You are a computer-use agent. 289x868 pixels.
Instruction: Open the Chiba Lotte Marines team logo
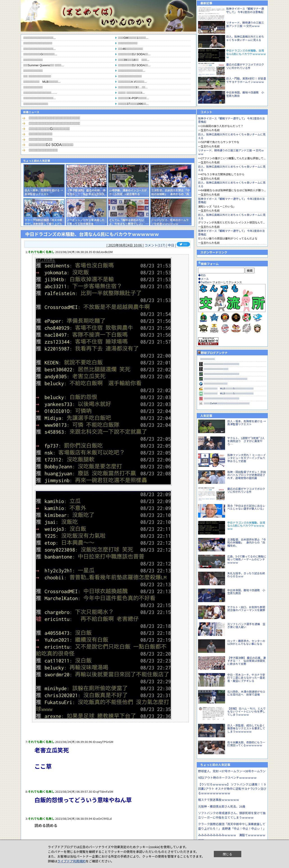pyautogui.click(x=247, y=328)
